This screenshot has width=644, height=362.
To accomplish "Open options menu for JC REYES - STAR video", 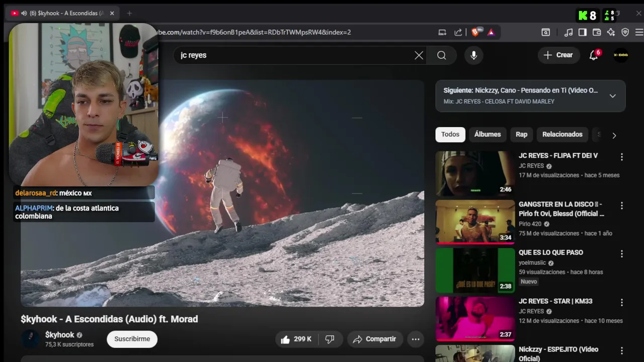I will pos(622,303).
